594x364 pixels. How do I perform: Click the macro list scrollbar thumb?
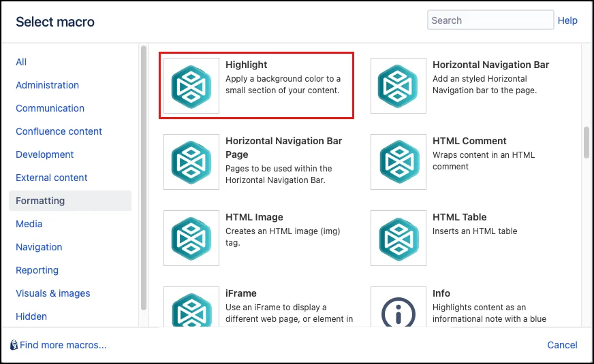point(587,142)
